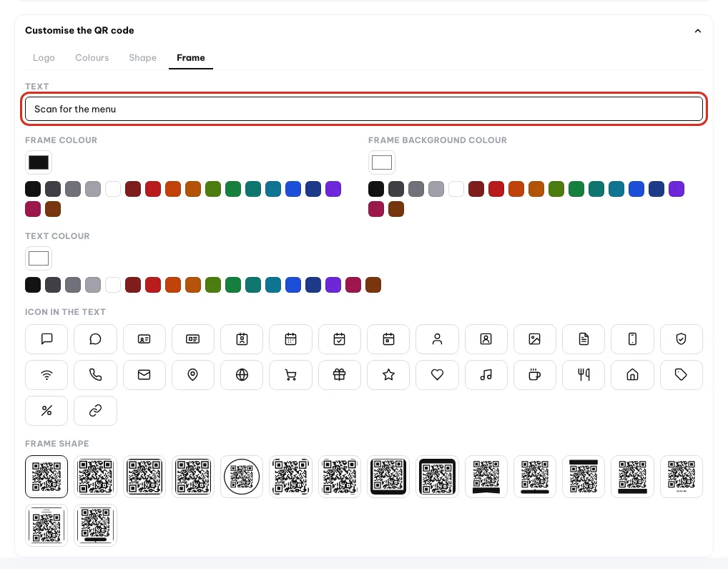The height and width of the screenshot is (569, 728).
Task: Pick the purple swatch under Text Colour
Action: tap(333, 285)
